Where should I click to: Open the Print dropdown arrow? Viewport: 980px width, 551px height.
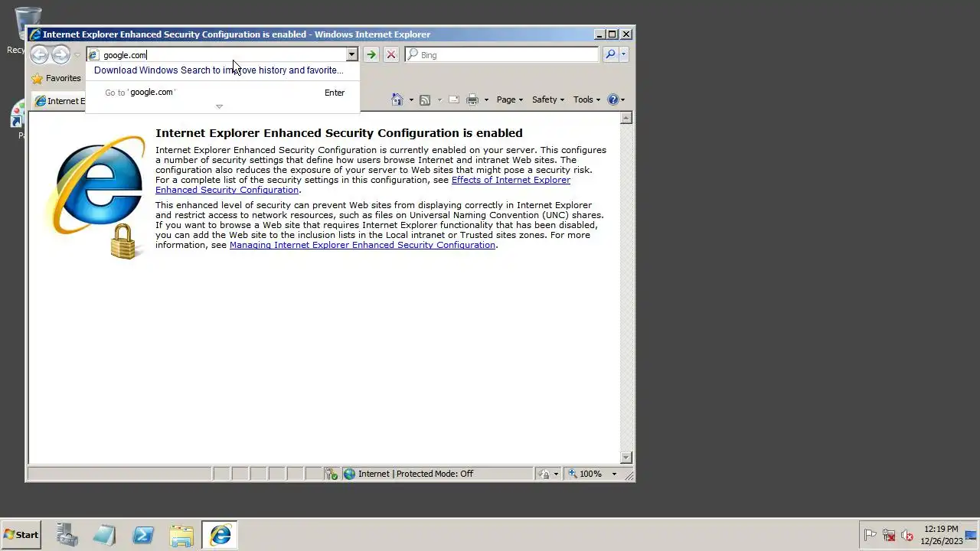[486, 100]
